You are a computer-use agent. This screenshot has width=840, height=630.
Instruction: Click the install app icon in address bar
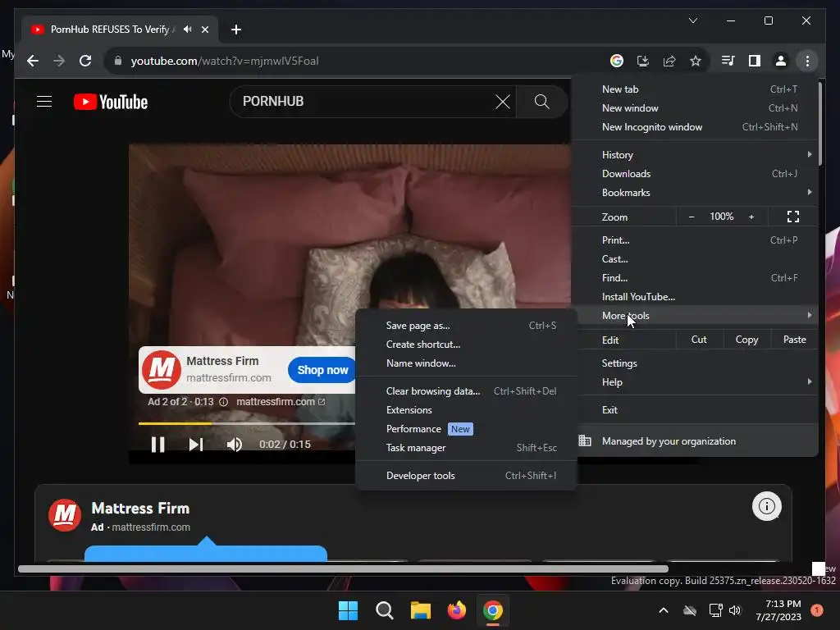[643, 61]
